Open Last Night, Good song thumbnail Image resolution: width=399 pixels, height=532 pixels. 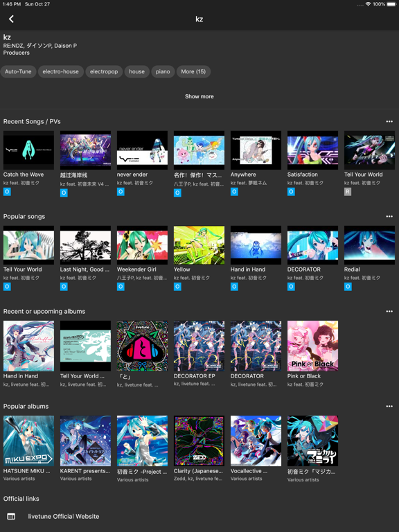(x=85, y=245)
